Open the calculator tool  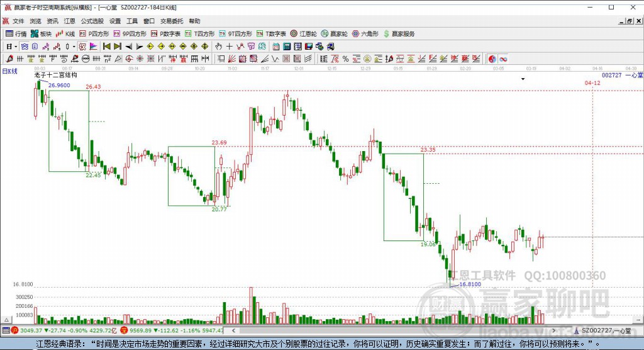287,47
